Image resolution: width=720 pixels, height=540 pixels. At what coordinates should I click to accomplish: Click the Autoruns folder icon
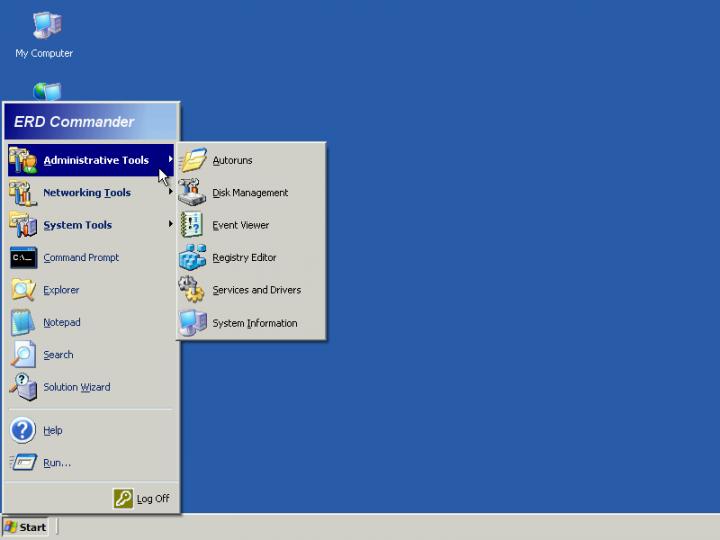[x=192, y=160]
